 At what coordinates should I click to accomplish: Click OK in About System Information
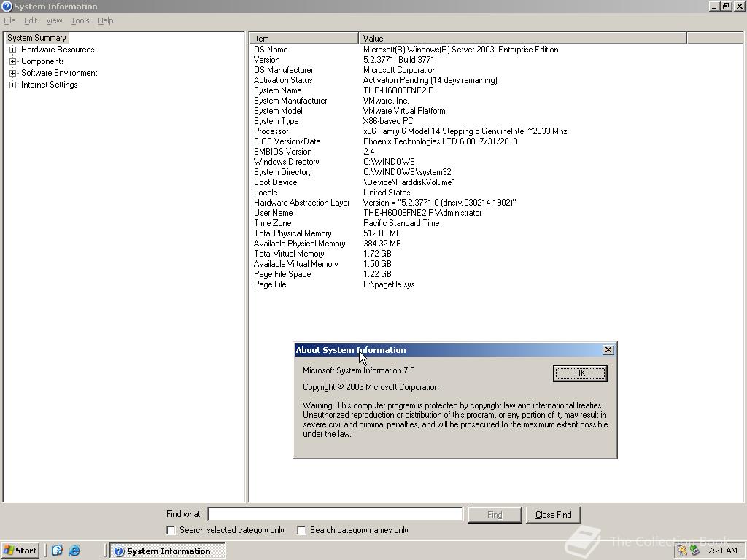(x=580, y=373)
